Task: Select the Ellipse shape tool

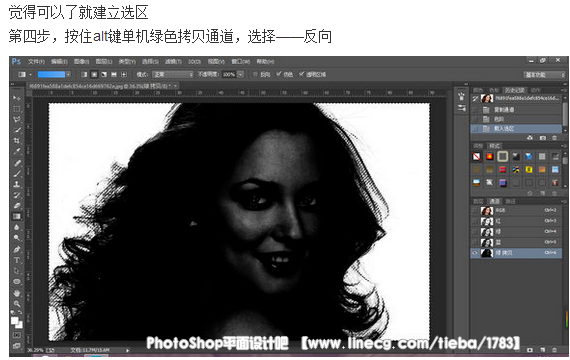Action: coord(17,282)
